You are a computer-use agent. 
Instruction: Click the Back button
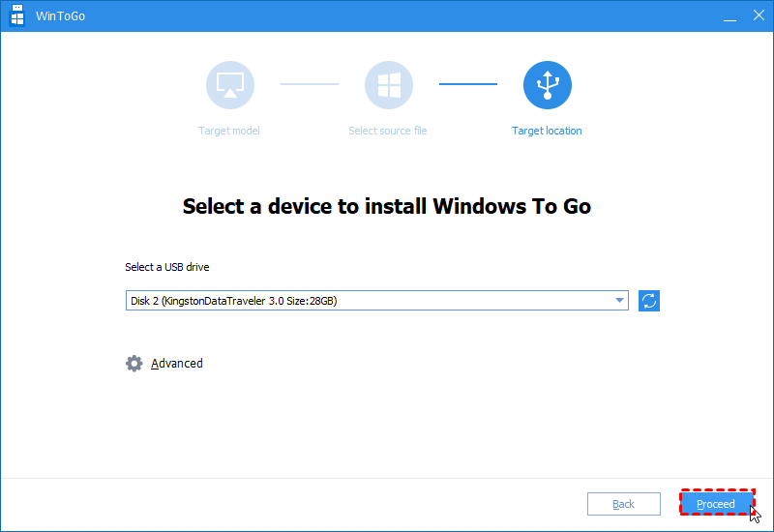624,504
